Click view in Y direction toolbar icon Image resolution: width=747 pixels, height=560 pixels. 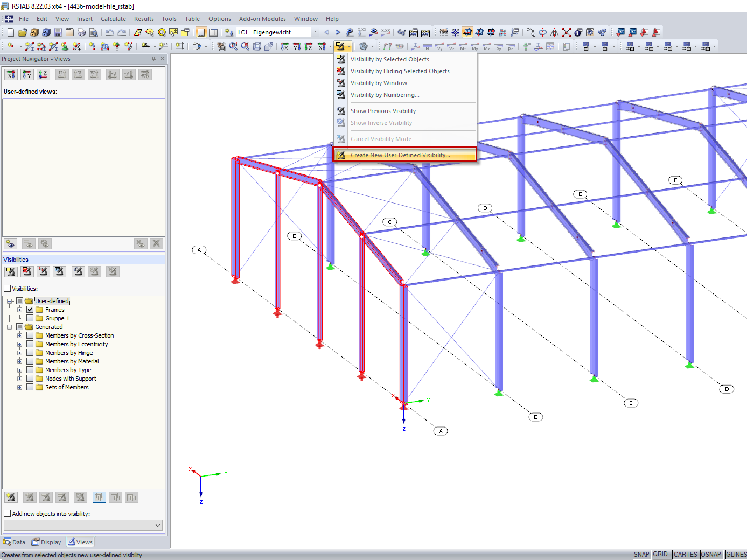tap(297, 46)
